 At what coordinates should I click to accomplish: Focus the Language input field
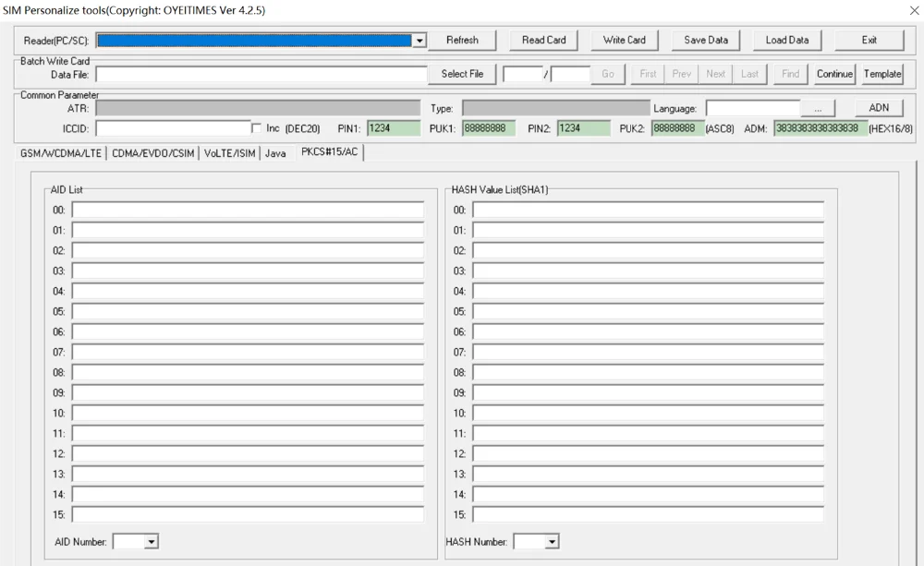tap(752, 108)
